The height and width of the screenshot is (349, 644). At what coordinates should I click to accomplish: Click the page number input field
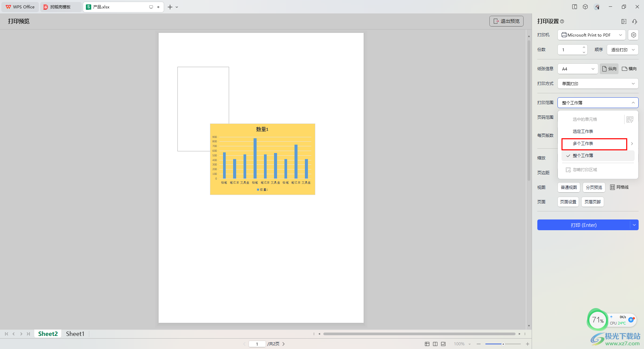(257, 344)
